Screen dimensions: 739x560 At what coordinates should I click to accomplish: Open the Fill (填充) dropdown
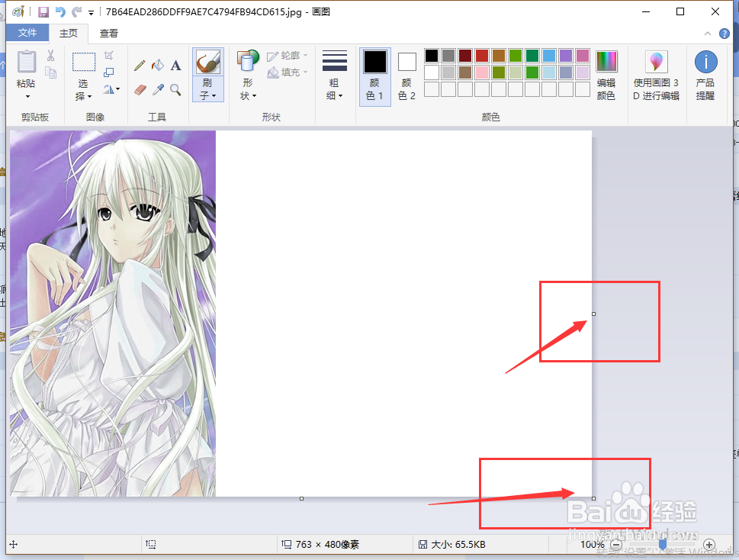click(x=287, y=72)
